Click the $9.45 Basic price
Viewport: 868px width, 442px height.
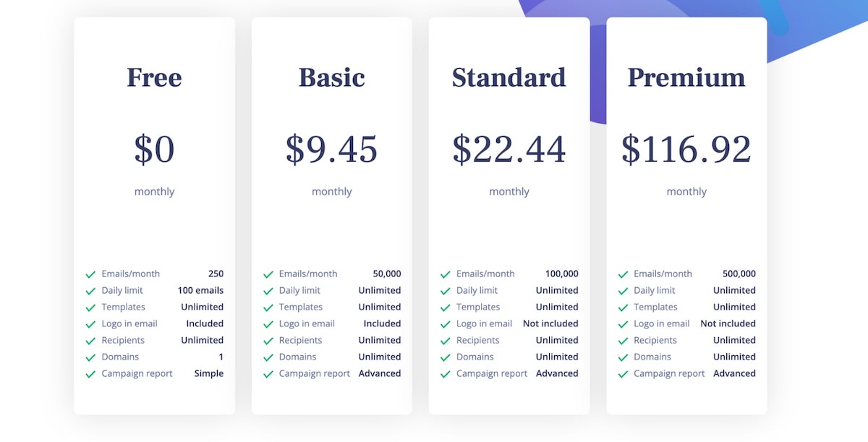click(x=331, y=149)
